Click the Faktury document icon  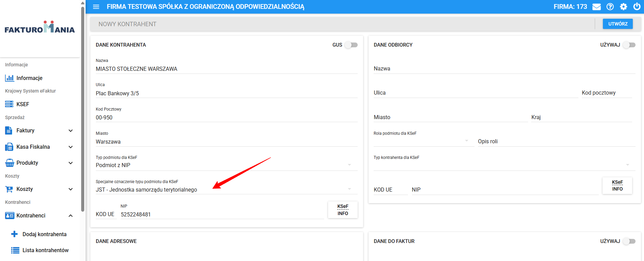point(9,130)
